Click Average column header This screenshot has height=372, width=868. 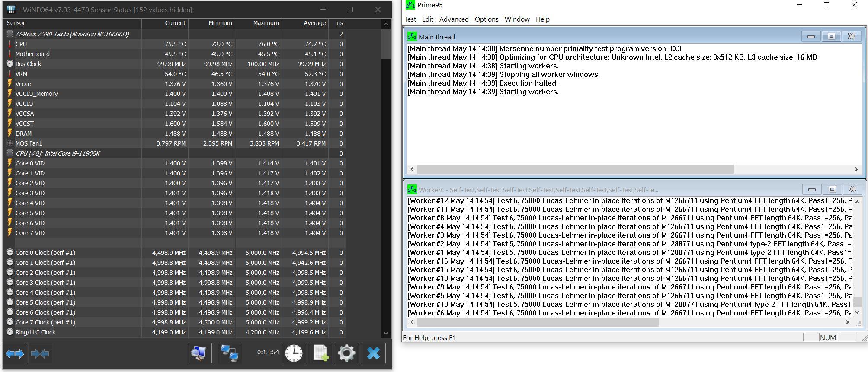pos(305,23)
